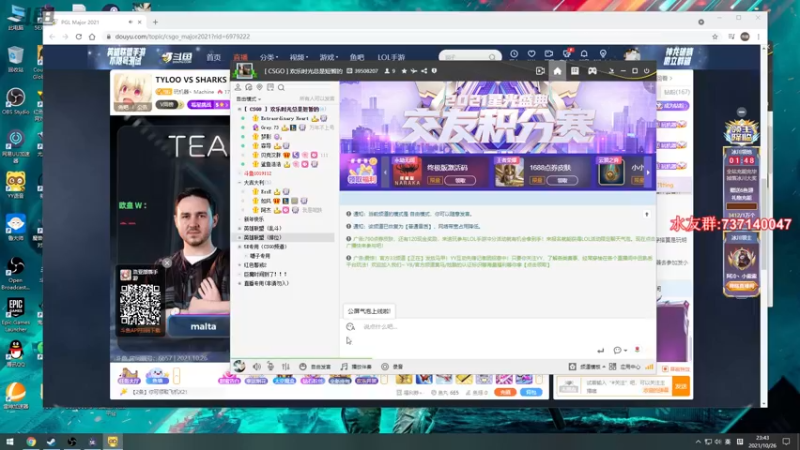
Task: Select the highlighted 英雄联盟 (排位) channel
Action: [x=285, y=237]
